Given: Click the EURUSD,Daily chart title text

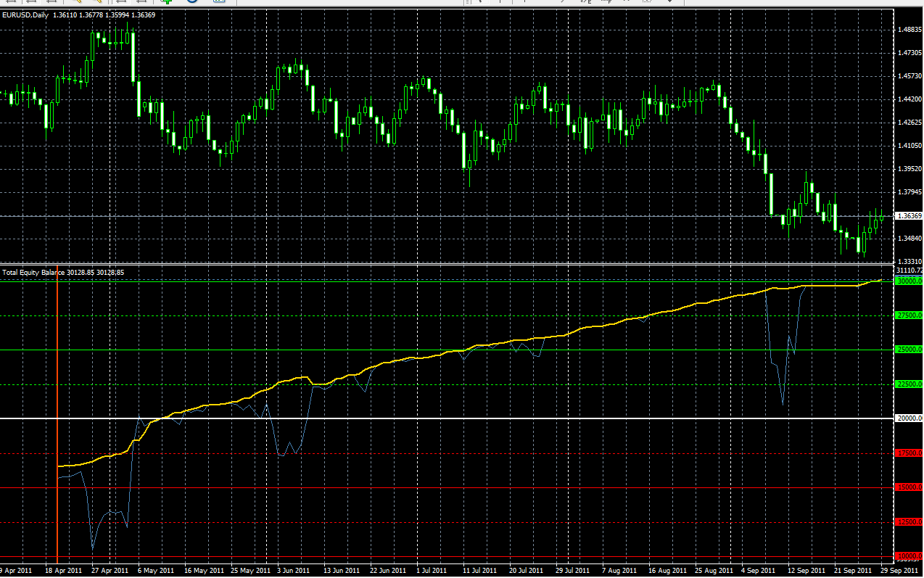Looking at the screenshot, I should pyautogui.click(x=25, y=15).
